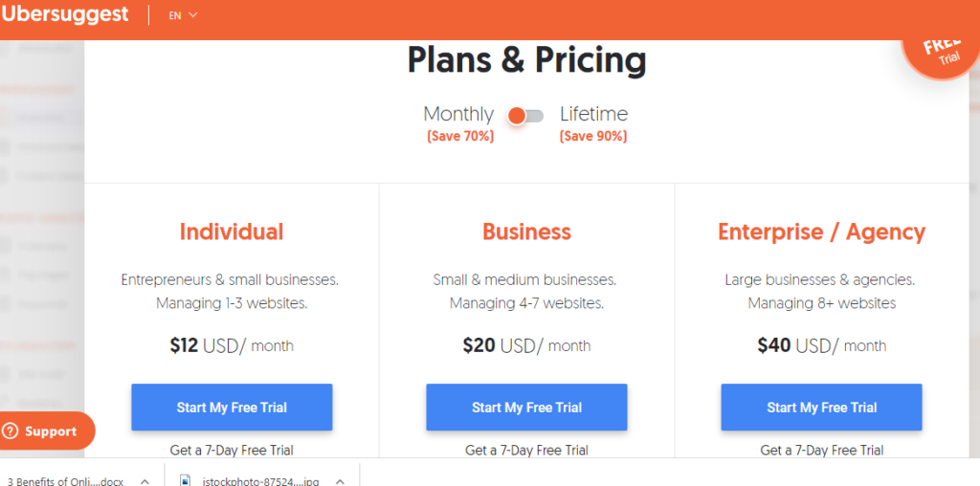This screenshot has height=486, width=980.
Task: Open the Support help bubble
Action: (x=47, y=431)
